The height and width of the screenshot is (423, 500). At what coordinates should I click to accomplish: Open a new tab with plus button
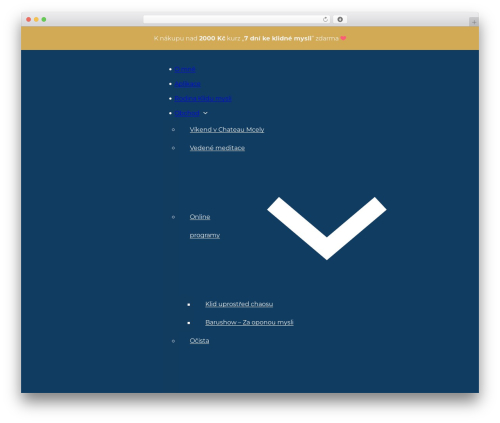[474, 22]
